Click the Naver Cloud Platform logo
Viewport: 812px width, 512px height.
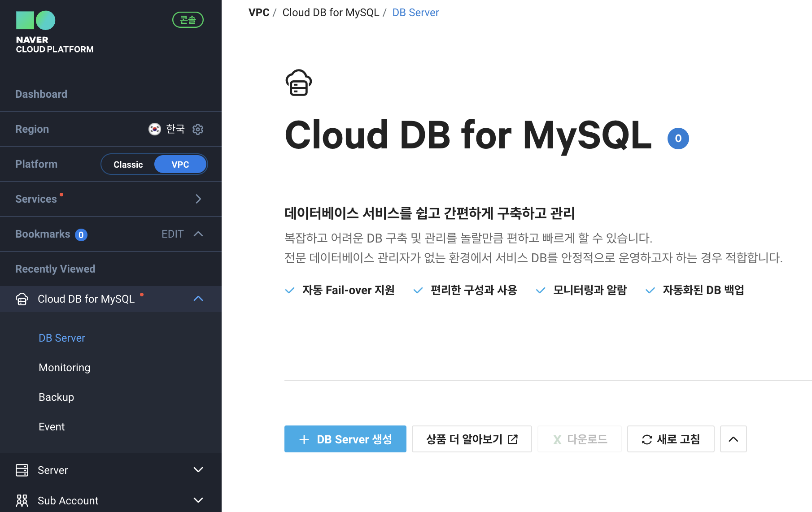(x=54, y=32)
